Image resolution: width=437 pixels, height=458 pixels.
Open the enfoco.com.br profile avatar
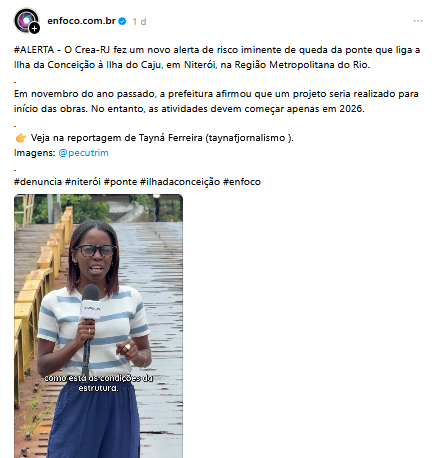tap(26, 21)
